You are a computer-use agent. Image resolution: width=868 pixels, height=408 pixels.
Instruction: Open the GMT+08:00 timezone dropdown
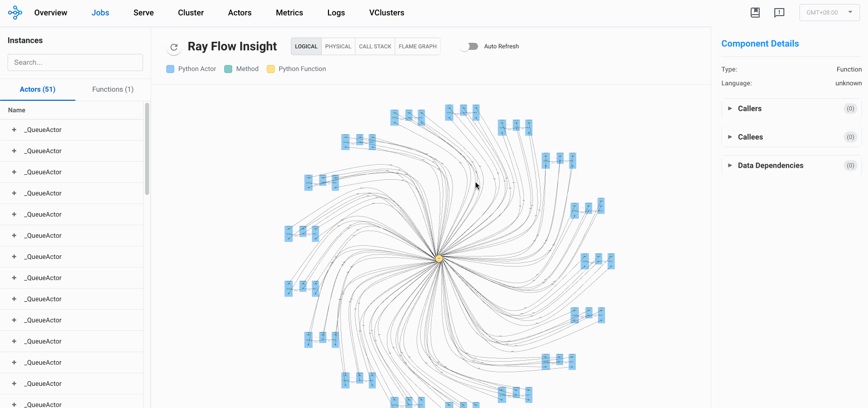pos(829,13)
